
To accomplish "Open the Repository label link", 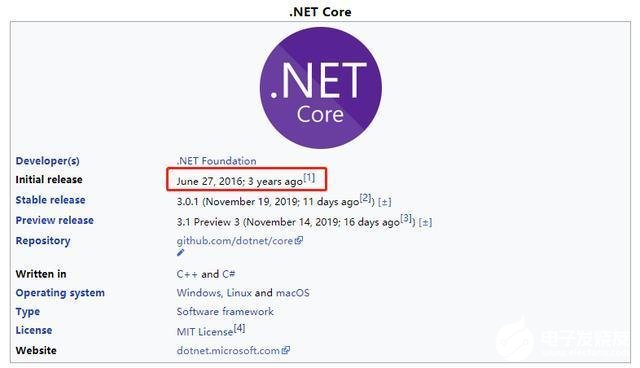I will click(43, 241).
